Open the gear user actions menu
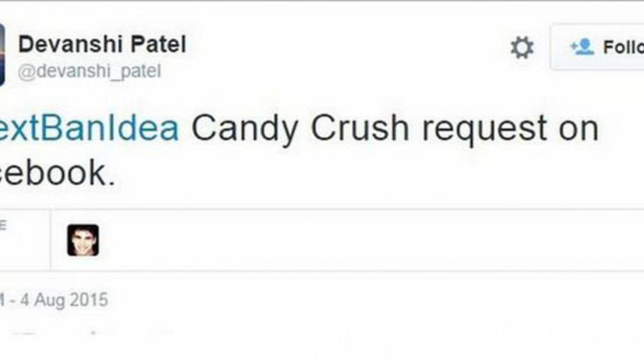 [522, 48]
